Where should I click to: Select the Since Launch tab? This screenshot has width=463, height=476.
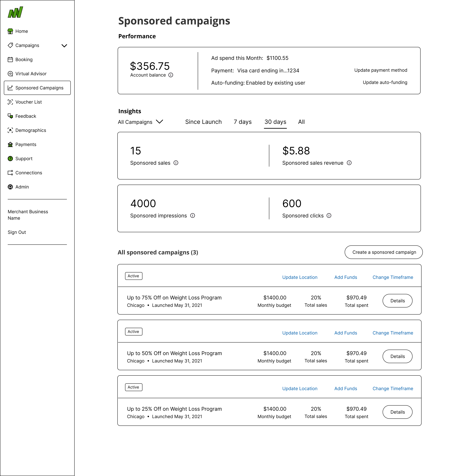pyautogui.click(x=203, y=122)
